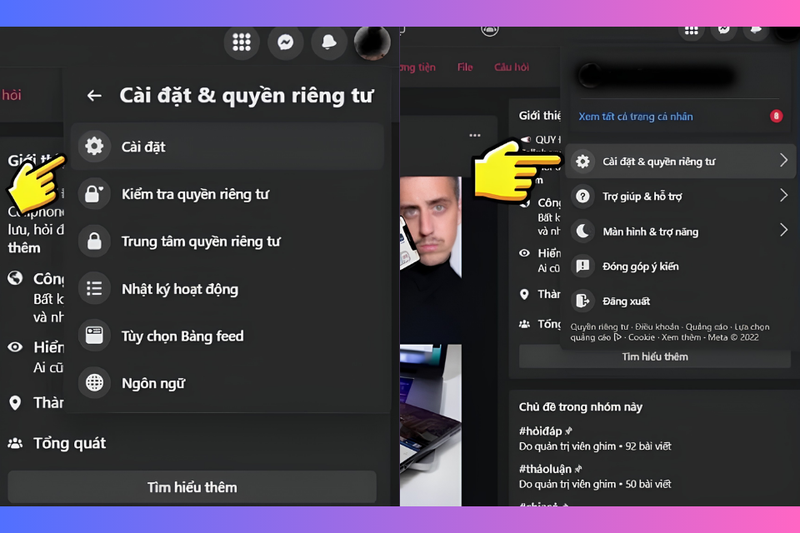Select Cài đặt menu entry

[x=227, y=146]
